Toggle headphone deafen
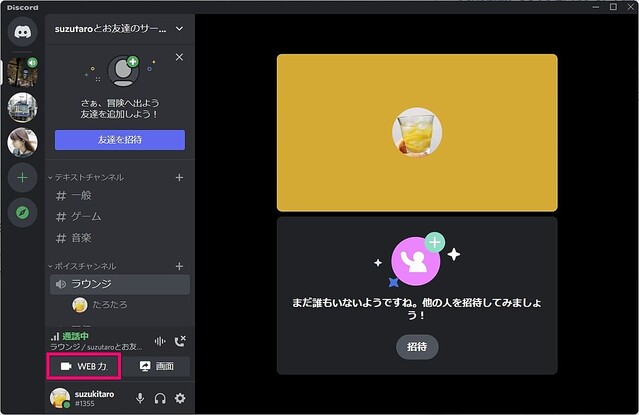The height and width of the screenshot is (415, 639). pyautogui.click(x=160, y=399)
